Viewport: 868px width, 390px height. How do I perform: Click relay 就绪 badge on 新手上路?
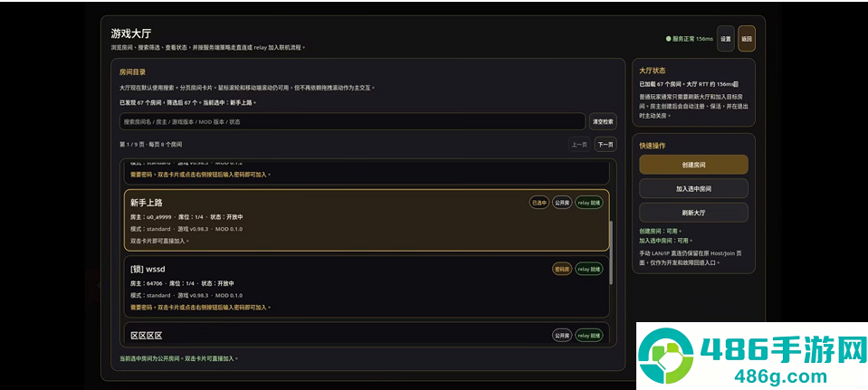589,203
